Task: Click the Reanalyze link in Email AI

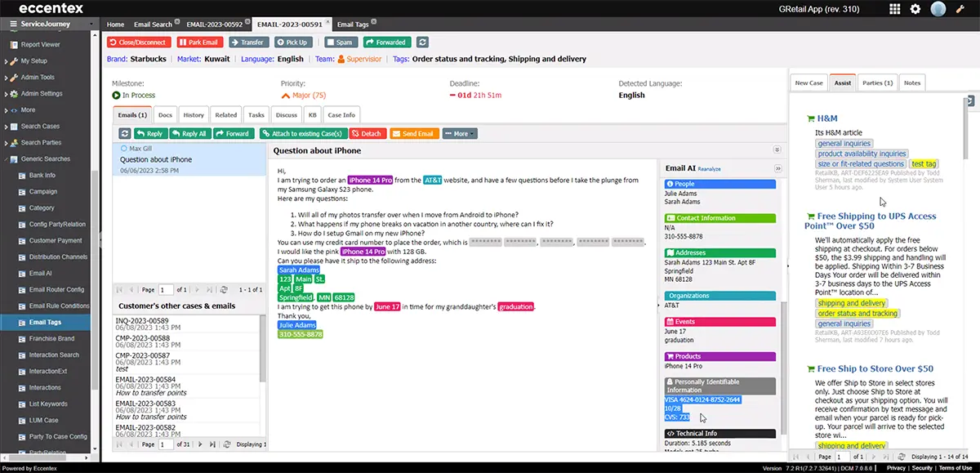Action: (x=709, y=169)
